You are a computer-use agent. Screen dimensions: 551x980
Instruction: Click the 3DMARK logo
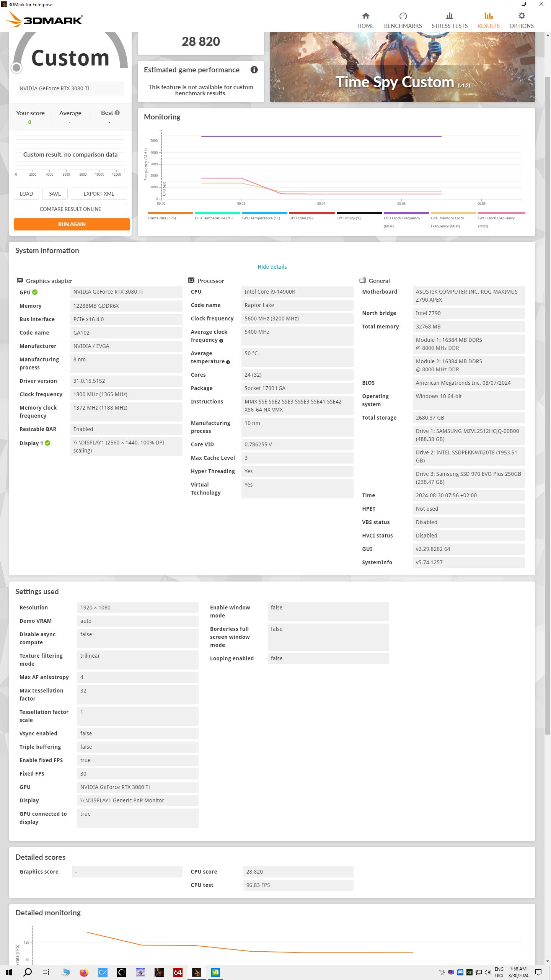click(x=45, y=19)
